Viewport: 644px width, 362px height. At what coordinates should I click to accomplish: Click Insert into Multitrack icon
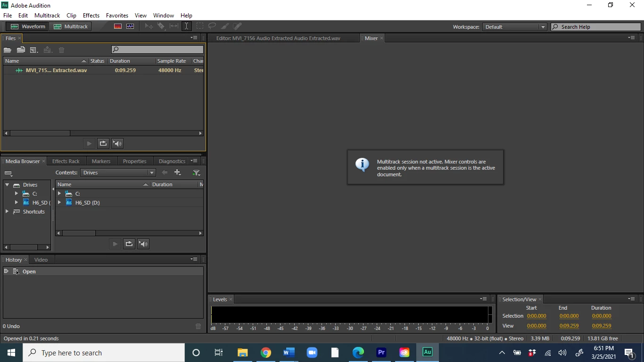click(x=47, y=50)
